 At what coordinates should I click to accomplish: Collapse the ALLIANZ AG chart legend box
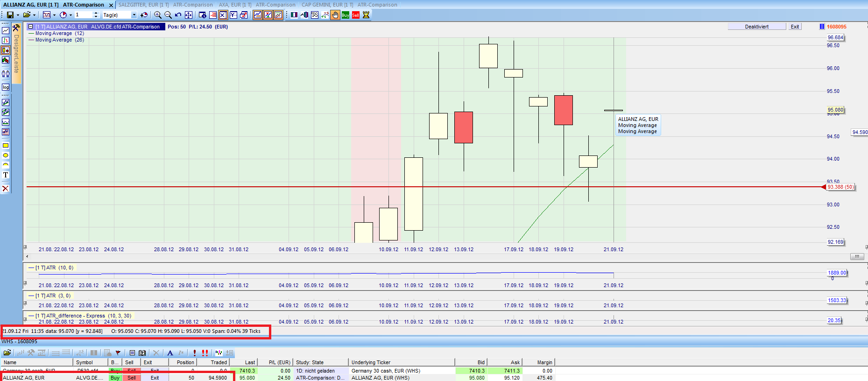click(31, 27)
